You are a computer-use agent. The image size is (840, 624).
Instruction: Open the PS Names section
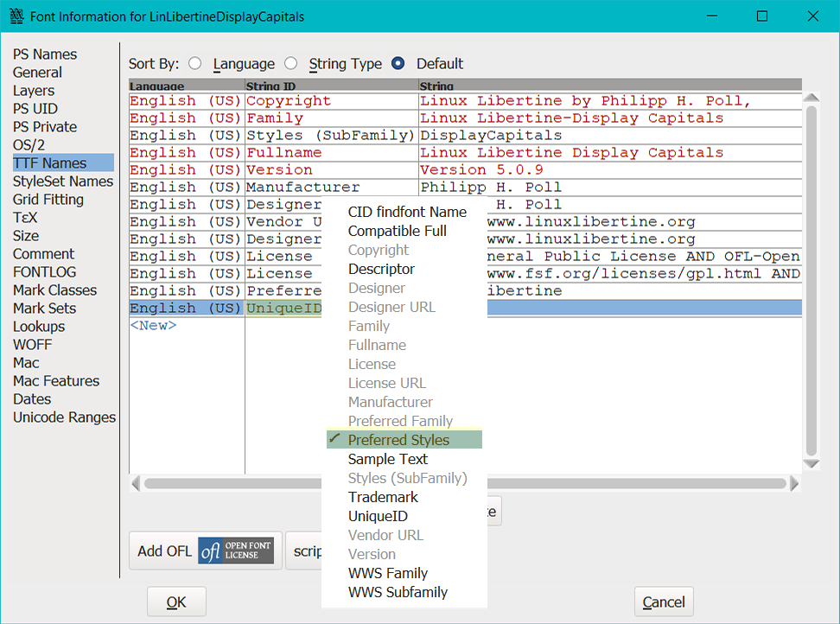[x=45, y=54]
